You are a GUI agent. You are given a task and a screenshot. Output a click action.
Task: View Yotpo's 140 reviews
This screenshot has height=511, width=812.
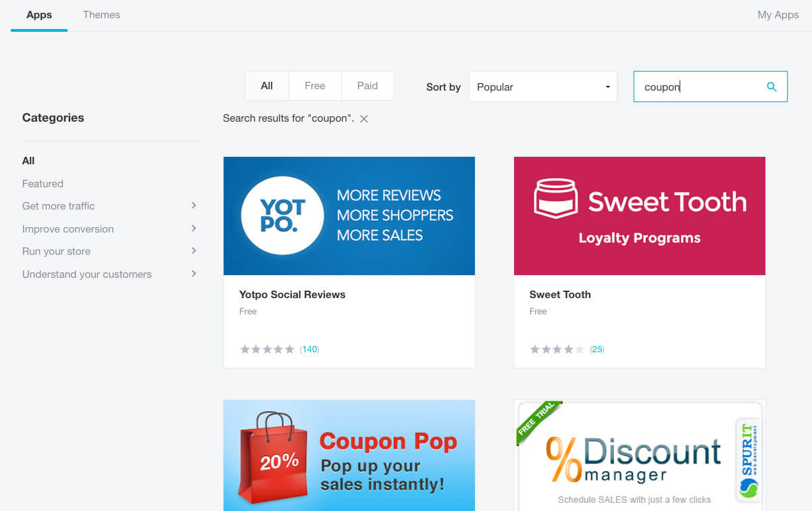pyautogui.click(x=309, y=349)
